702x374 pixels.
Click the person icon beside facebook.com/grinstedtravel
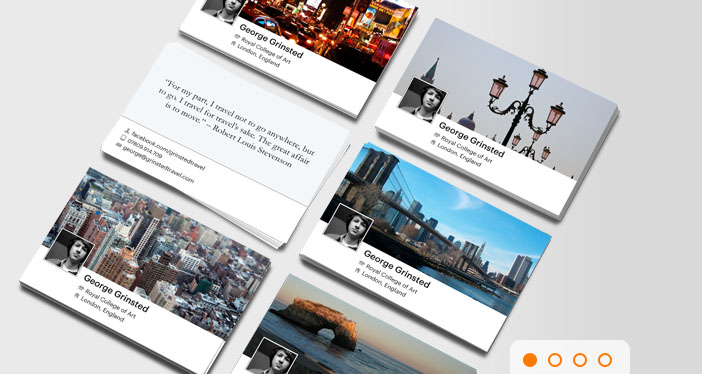[127, 131]
